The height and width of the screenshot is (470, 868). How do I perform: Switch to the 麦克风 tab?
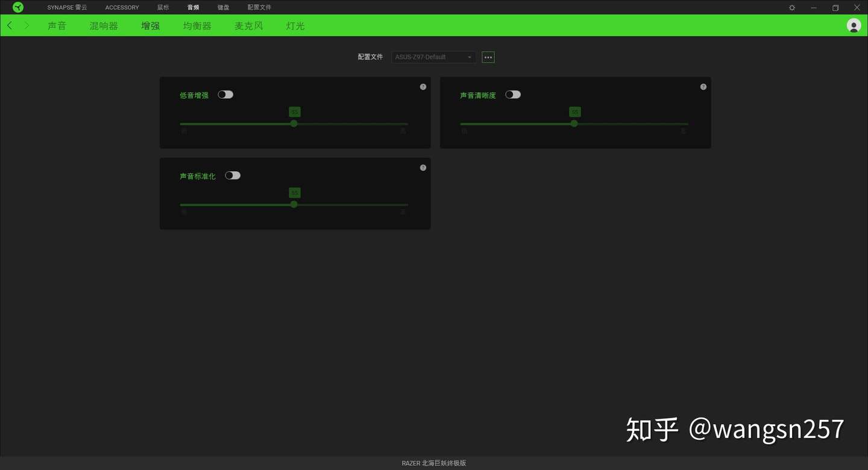pyautogui.click(x=249, y=26)
